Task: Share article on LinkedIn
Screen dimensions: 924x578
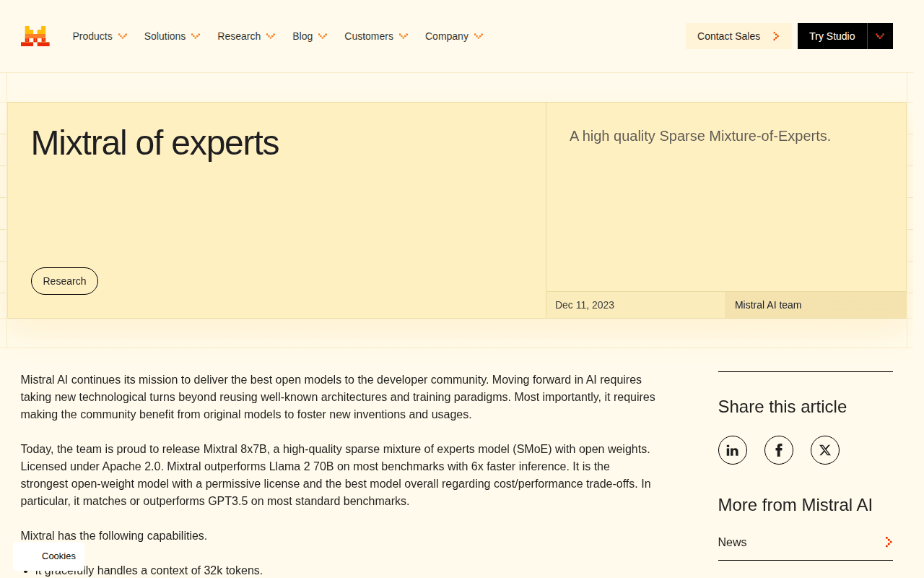Action: (733, 450)
